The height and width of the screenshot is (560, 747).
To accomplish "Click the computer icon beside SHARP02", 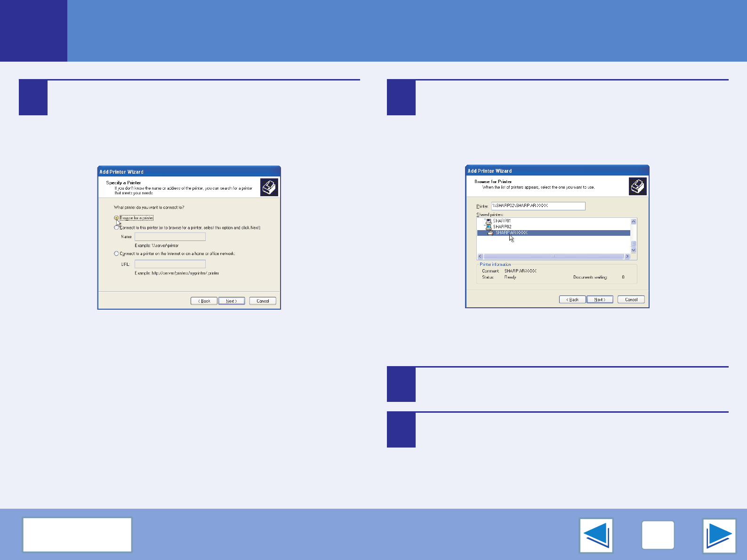I will point(489,227).
